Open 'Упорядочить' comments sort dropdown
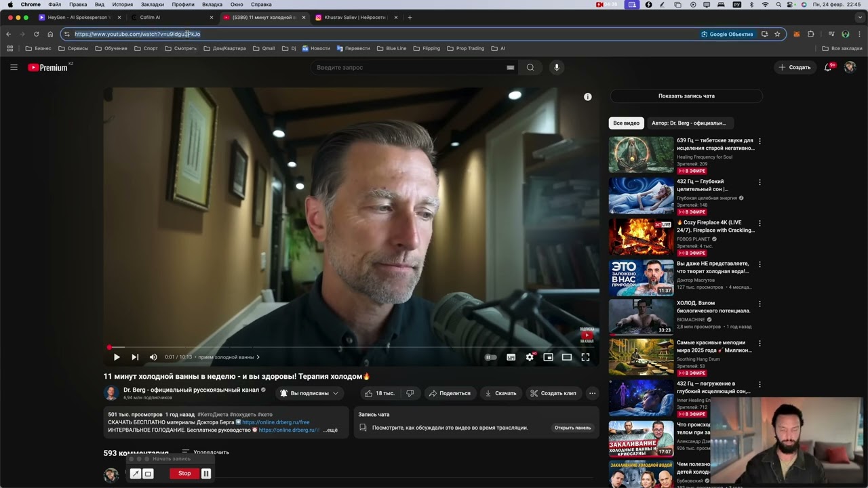The height and width of the screenshot is (488, 868). 205,452
